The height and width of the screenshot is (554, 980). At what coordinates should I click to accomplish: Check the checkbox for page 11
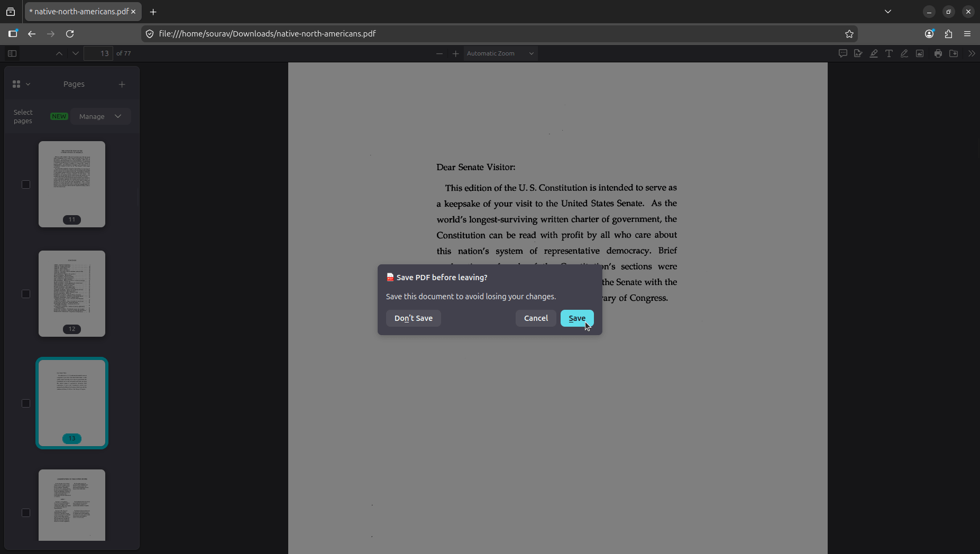(x=26, y=184)
